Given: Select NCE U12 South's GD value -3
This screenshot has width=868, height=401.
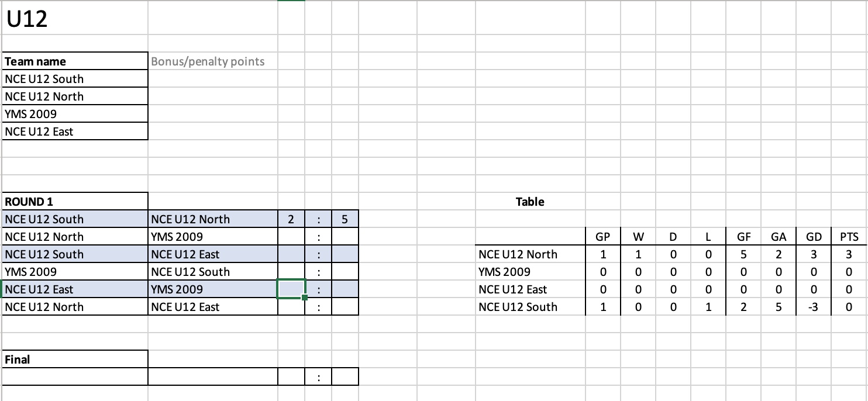Looking at the screenshot, I should click(814, 307).
